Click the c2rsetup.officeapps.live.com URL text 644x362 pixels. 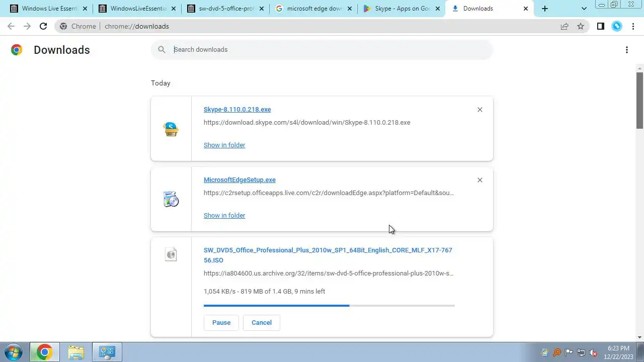pyautogui.click(x=329, y=193)
